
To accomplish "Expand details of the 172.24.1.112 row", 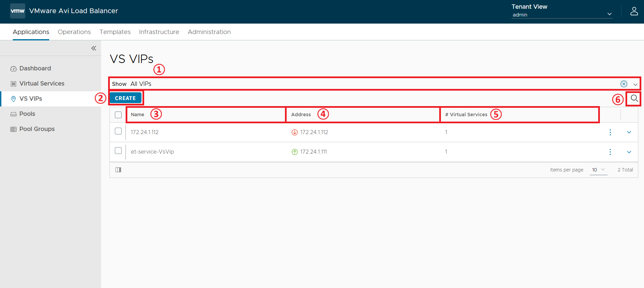I will [629, 132].
